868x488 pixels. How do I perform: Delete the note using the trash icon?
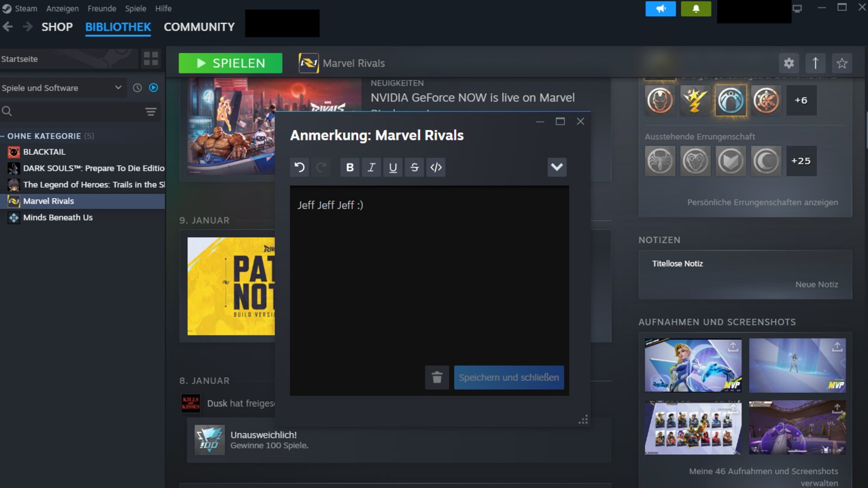[x=436, y=378]
